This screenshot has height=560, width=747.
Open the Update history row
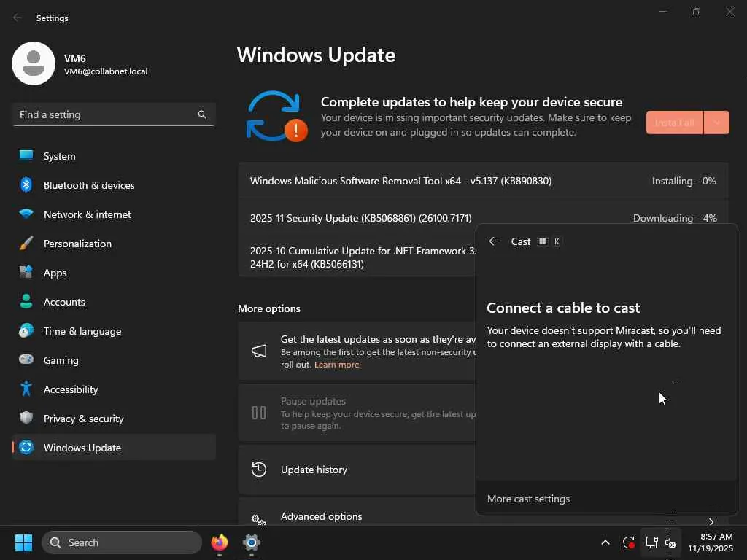coord(357,470)
